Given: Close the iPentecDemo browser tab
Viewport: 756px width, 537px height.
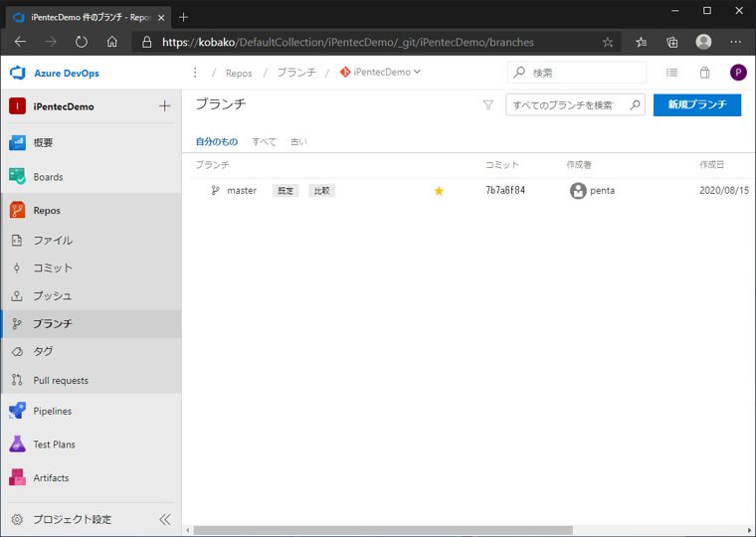Looking at the screenshot, I should coord(161,17).
